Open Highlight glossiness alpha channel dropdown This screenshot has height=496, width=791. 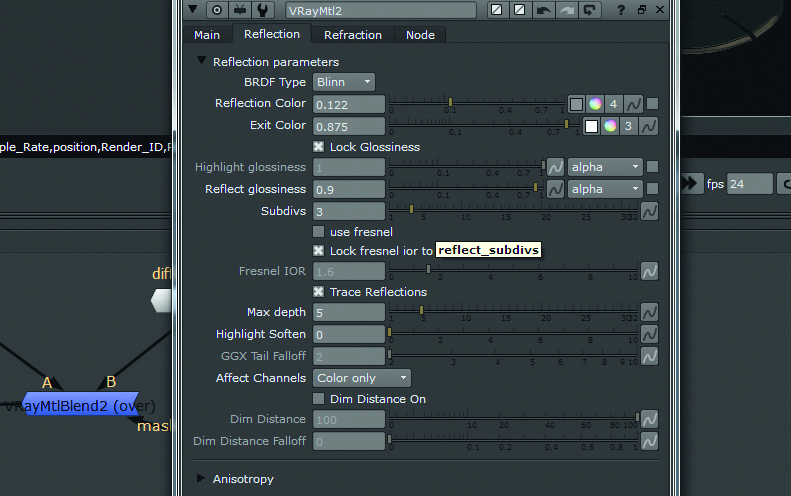tap(605, 167)
